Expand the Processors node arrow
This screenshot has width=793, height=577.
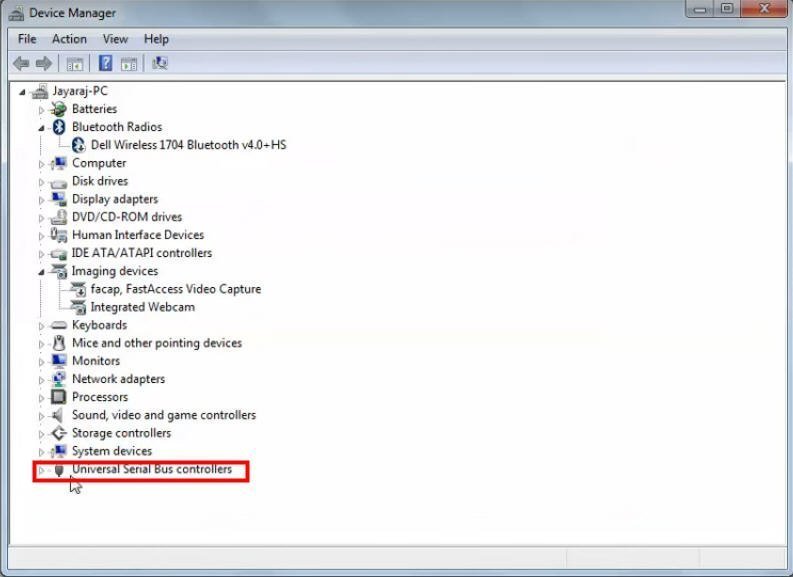click(x=41, y=398)
